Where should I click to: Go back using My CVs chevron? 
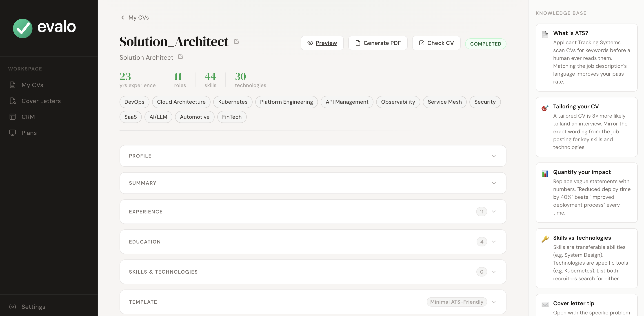123,18
